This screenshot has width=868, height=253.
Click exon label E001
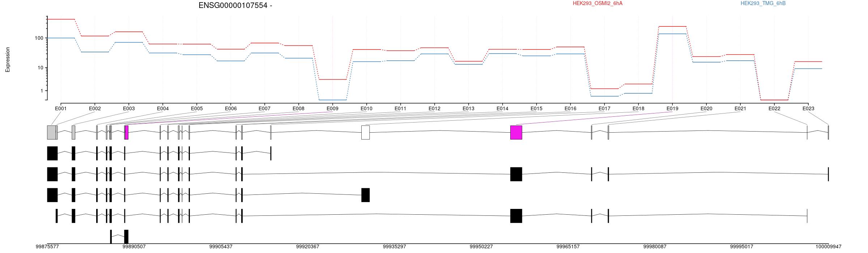(x=61, y=108)
